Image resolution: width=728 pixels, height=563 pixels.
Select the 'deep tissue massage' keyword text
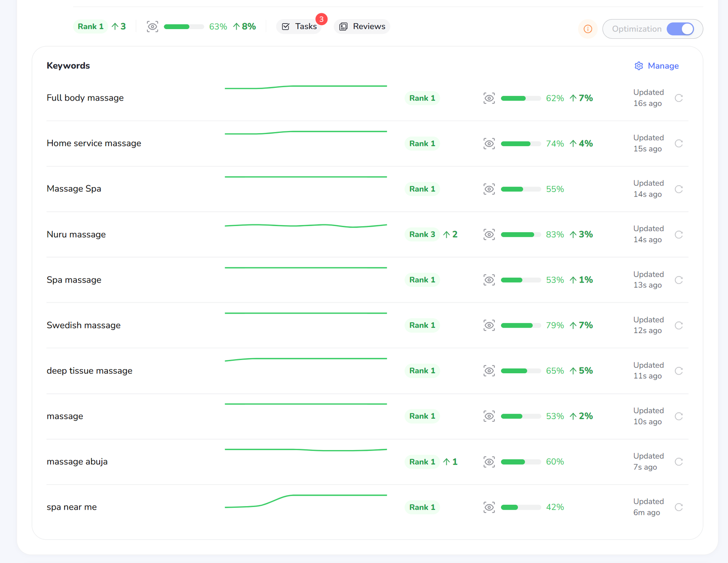(x=89, y=371)
